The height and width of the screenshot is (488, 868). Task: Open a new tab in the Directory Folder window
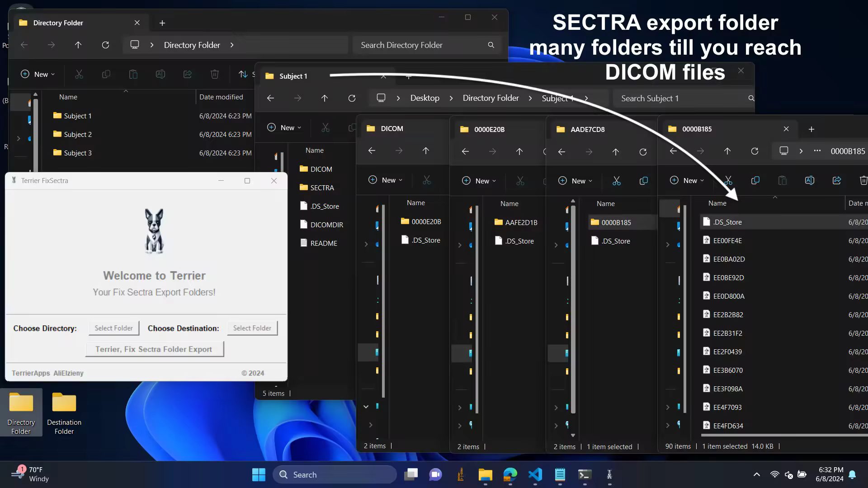point(162,23)
